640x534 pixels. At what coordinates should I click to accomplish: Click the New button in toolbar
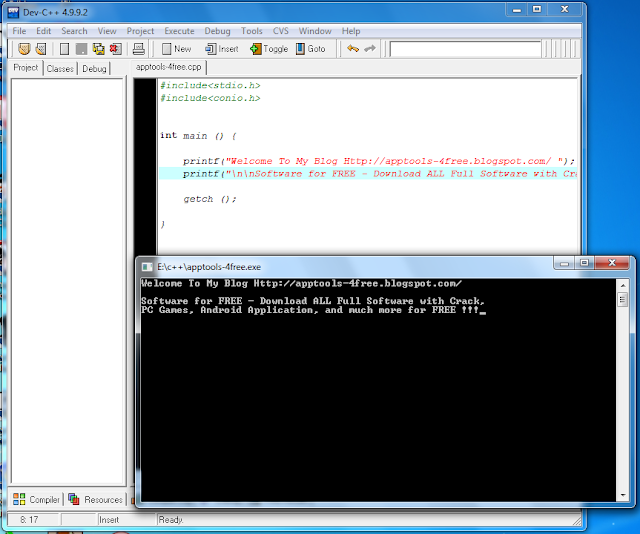point(176,49)
